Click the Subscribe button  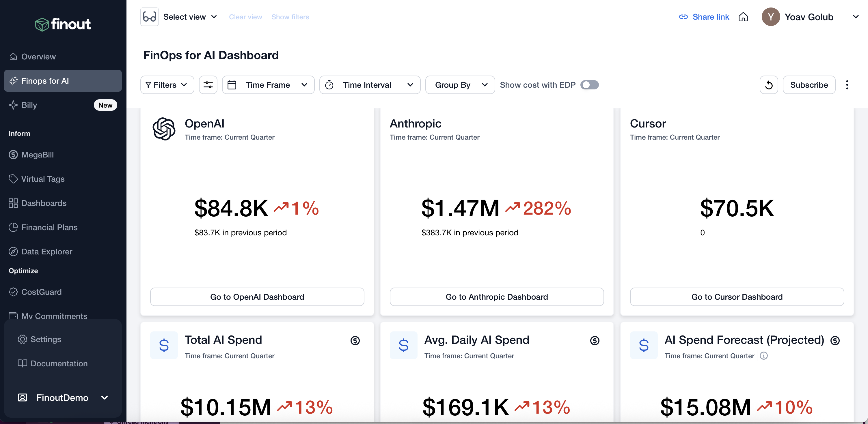809,85
